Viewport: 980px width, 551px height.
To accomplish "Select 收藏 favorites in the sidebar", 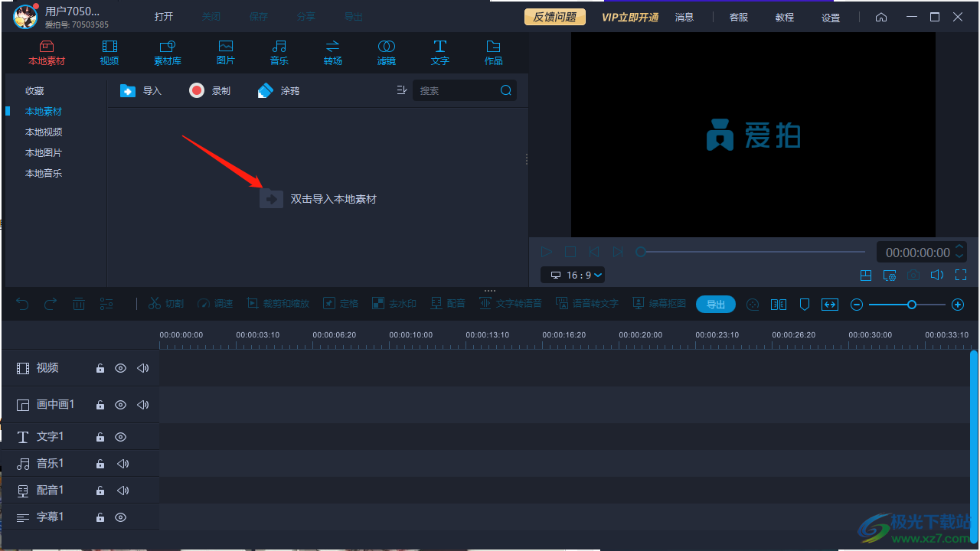I will coord(35,90).
